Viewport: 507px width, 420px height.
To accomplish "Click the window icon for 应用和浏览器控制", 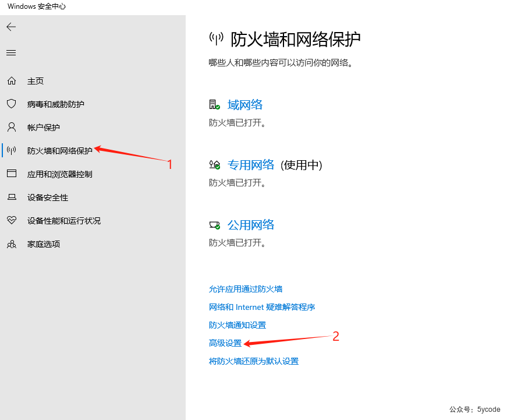I will 12,174.
